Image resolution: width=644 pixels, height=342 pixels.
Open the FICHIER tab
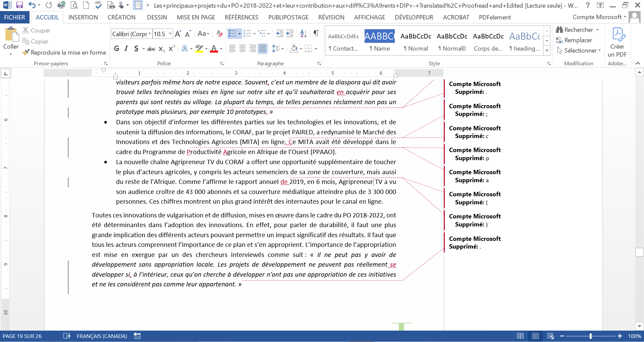coord(14,17)
